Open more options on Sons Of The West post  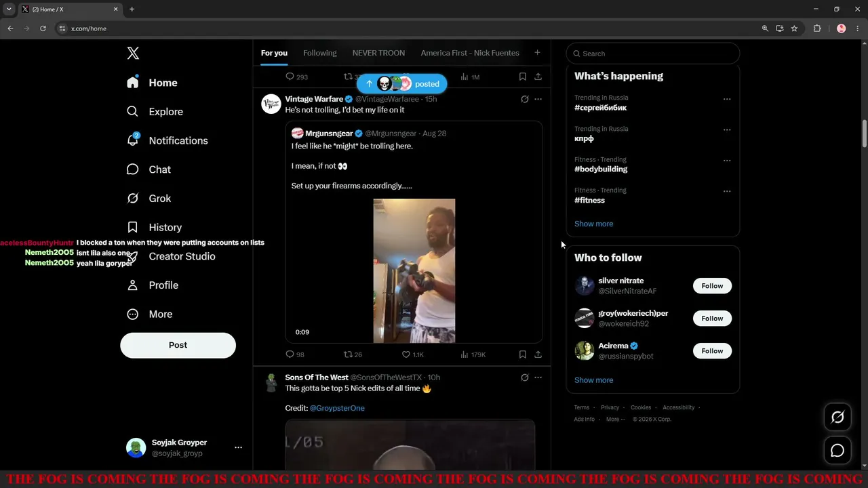pos(538,378)
